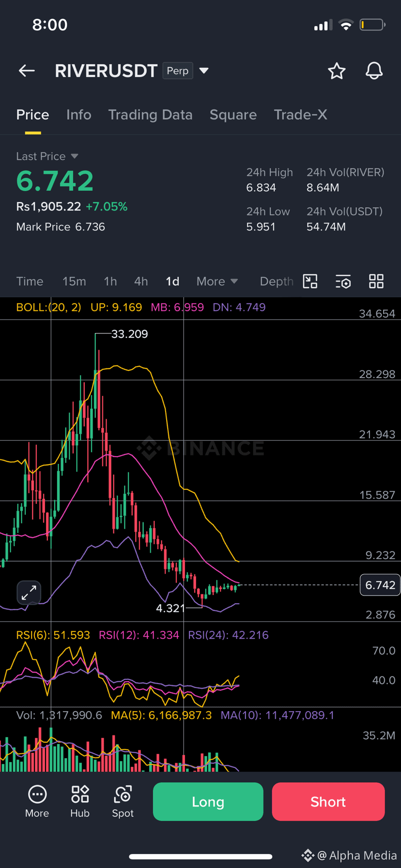Switch to the Info tab
This screenshot has height=868, width=401.
click(x=78, y=115)
